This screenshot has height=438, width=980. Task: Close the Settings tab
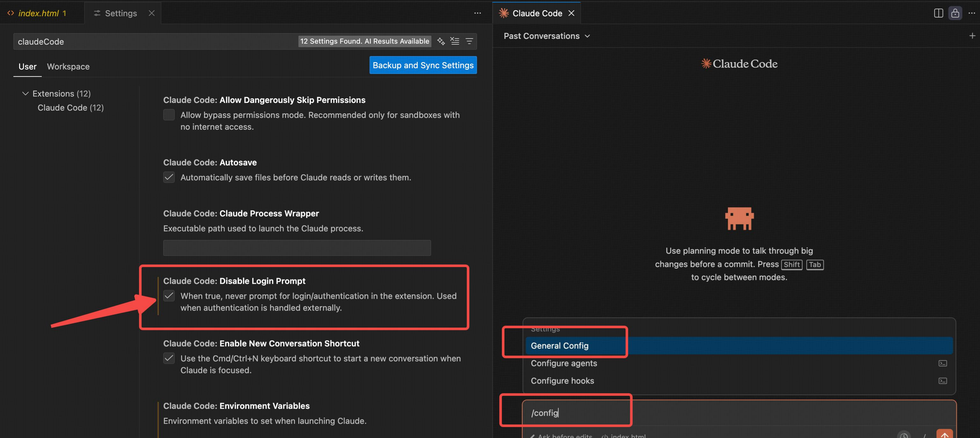(x=151, y=13)
